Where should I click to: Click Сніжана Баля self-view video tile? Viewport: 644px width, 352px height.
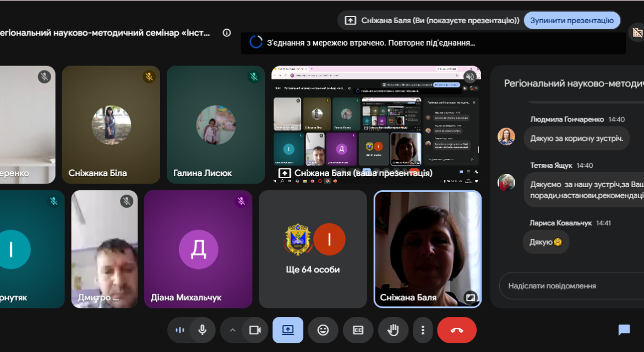point(428,249)
